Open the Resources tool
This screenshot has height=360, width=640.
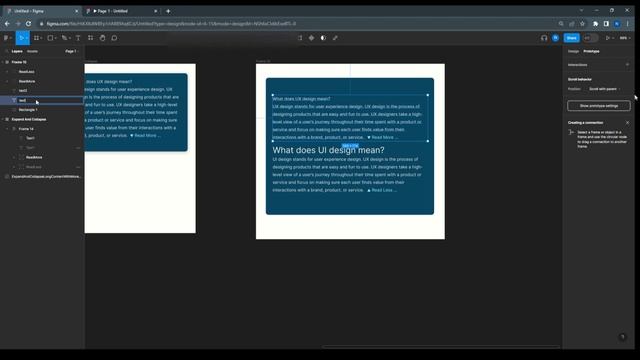click(x=90, y=38)
